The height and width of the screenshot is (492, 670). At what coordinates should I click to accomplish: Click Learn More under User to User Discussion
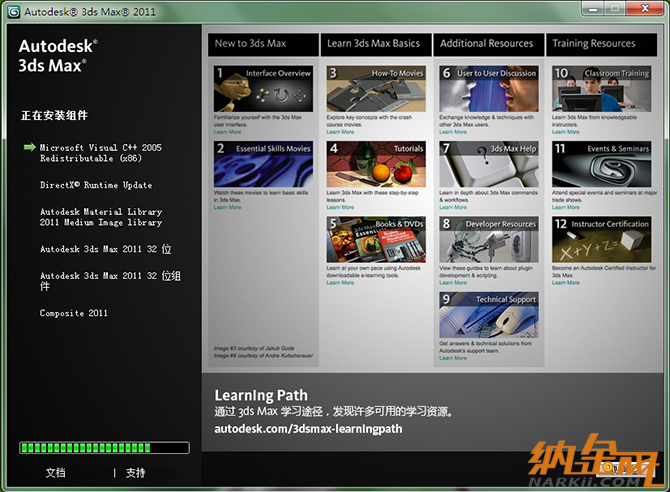453,132
